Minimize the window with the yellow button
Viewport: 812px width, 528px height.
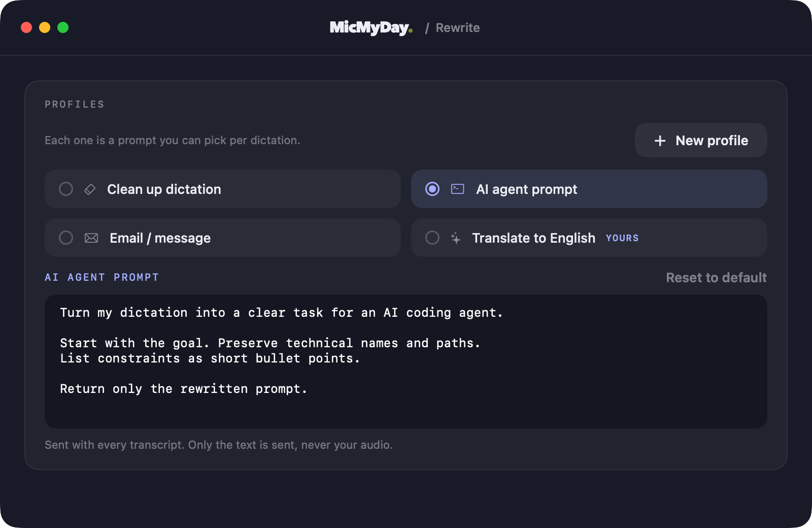pyautogui.click(x=45, y=27)
